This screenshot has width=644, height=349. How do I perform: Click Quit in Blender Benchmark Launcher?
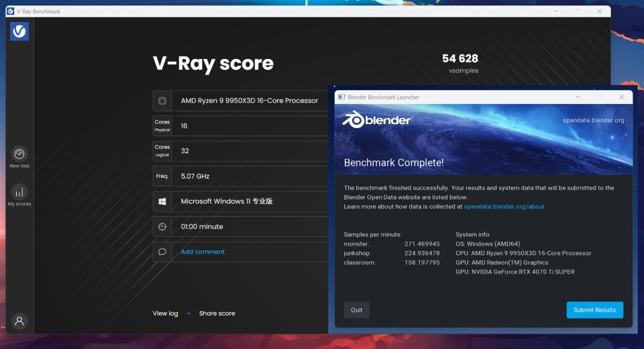click(x=356, y=310)
